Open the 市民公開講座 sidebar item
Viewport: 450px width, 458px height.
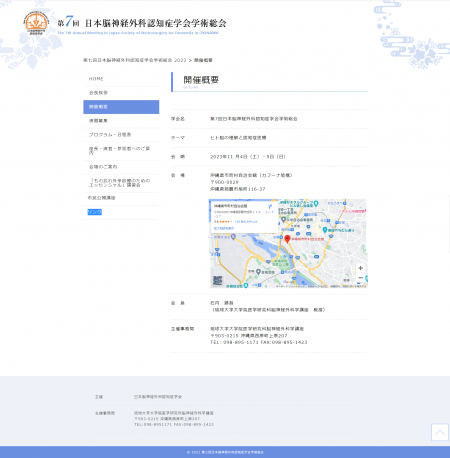click(x=121, y=198)
